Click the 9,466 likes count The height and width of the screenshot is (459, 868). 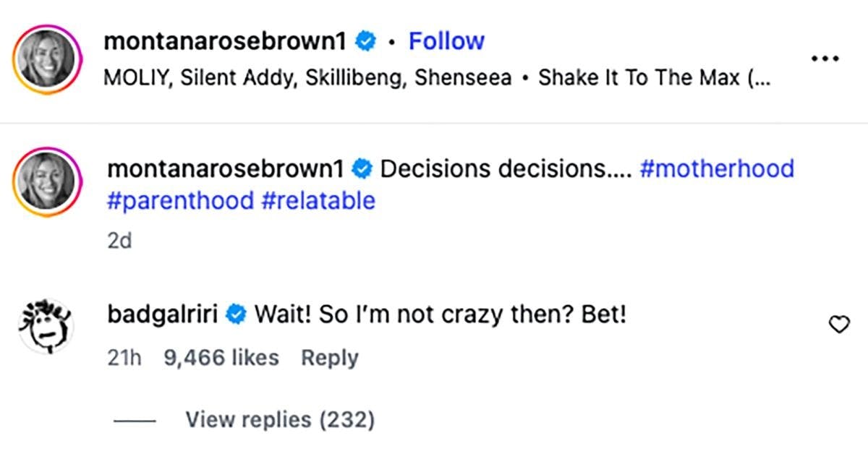tap(221, 357)
